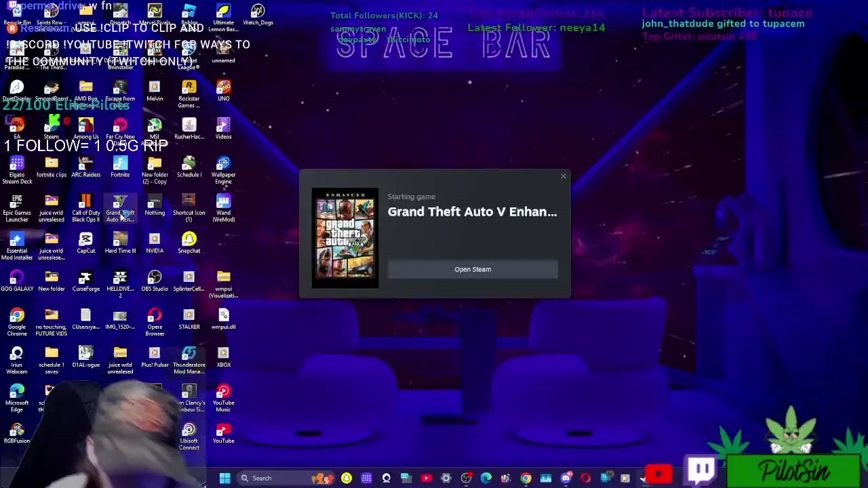Close the Grand Theft Auto V starting dialog

click(563, 176)
